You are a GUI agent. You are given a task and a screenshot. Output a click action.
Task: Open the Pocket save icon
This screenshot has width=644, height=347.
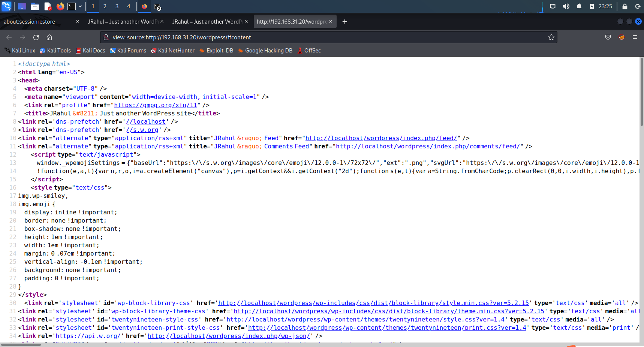[x=608, y=37]
